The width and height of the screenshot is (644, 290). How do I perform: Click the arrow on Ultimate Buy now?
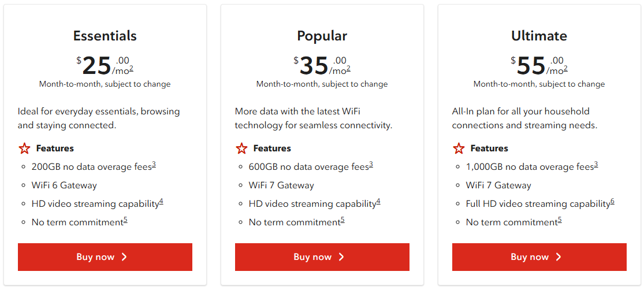point(559,257)
